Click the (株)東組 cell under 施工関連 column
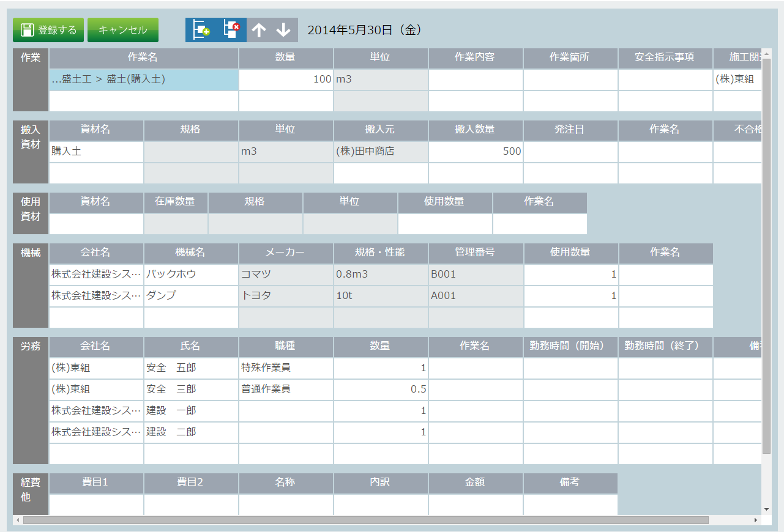Image resolution: width=784 pixels, height=532 pixels. pos(737,79)
